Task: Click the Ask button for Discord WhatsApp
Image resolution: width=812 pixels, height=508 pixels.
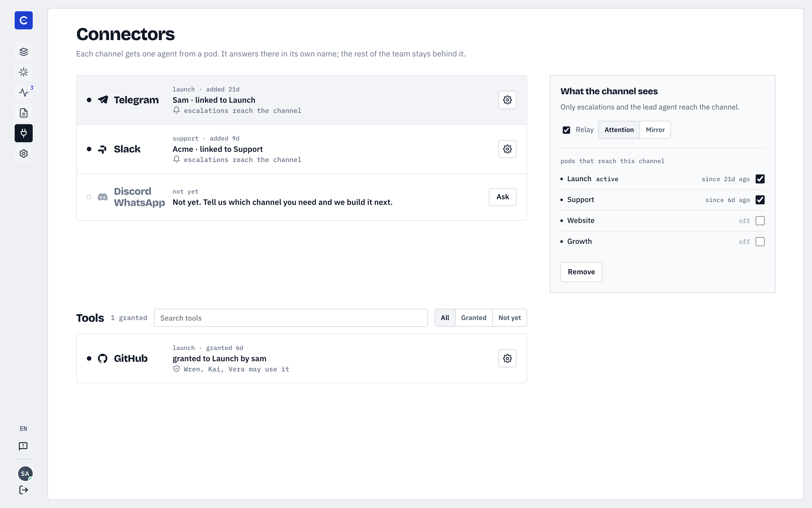Action: pyautogui.click(x=502, y=197)
